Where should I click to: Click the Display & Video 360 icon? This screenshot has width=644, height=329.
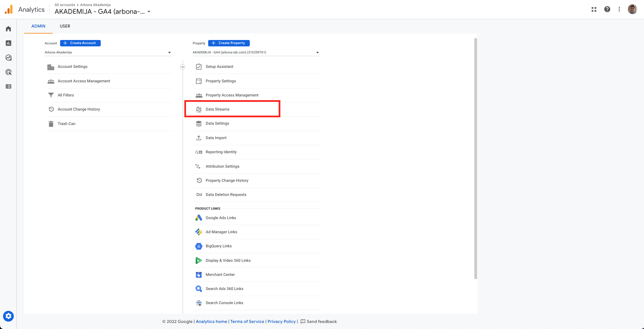pyautogui.click(x=199, y=260)
